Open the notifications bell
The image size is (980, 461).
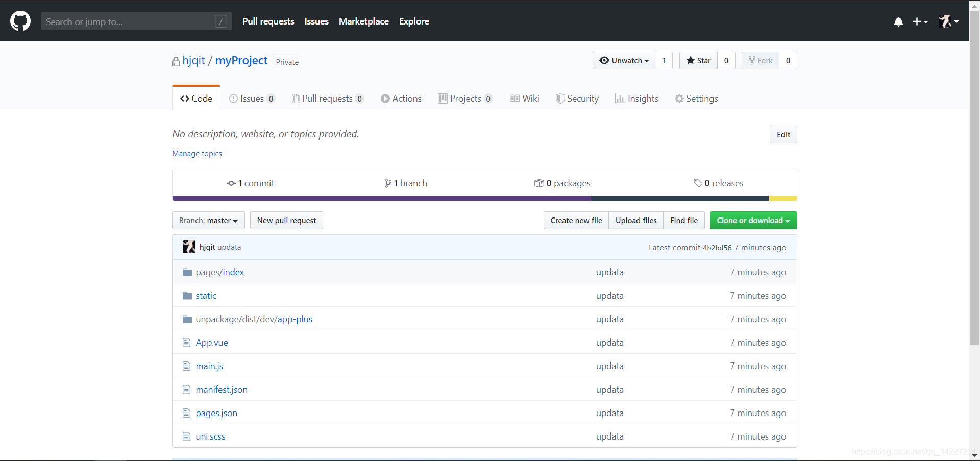[x=898, y=21]
